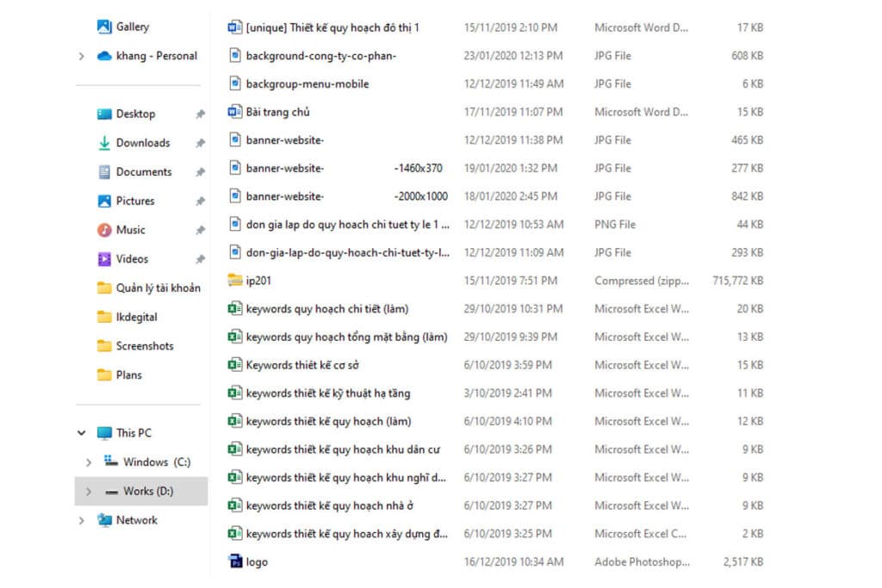Toggle the pin next to Pictures

[x=200, y=201]
